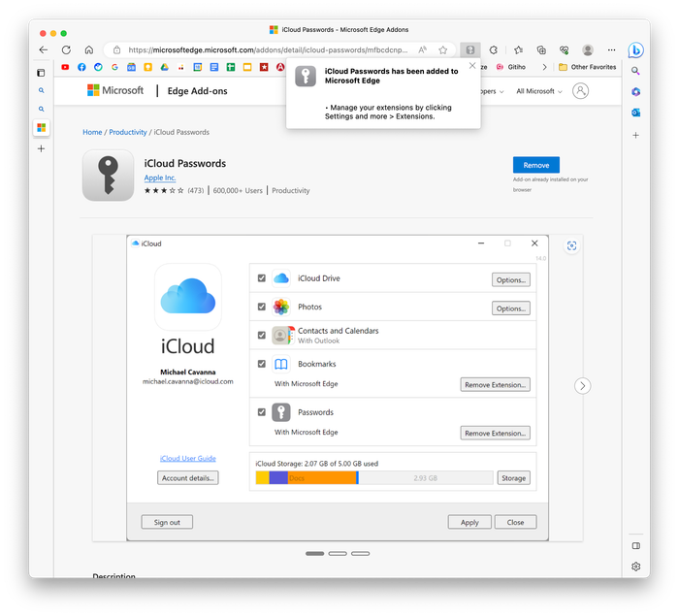Run visual search on the screenshot image
The width and height of the screenshot is (679, 616).
(571, 246)
